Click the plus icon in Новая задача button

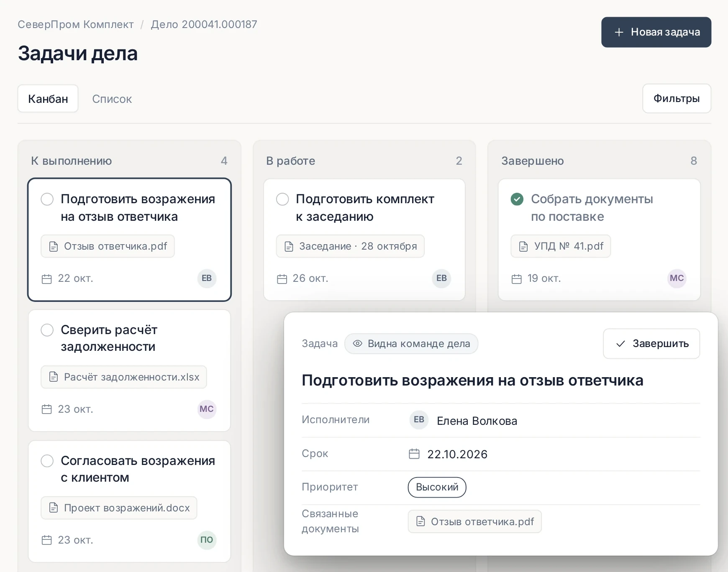619,32
